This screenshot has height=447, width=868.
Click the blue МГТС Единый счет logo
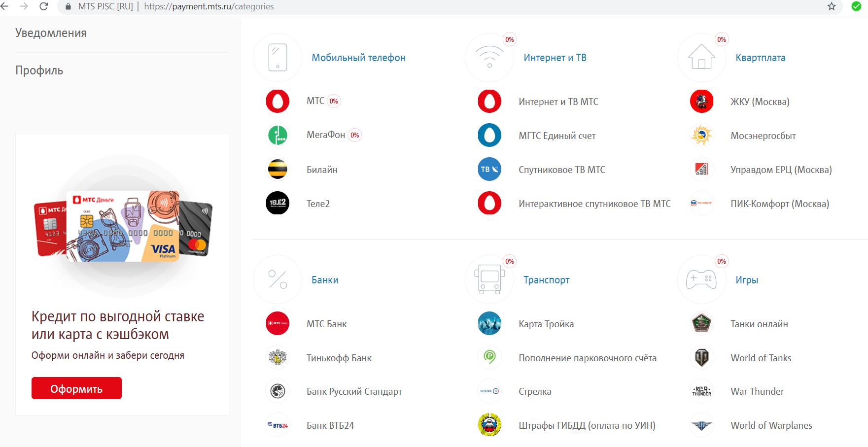point(489,135)
